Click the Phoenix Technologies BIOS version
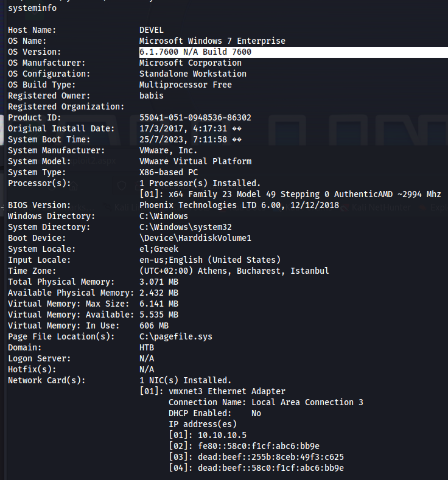 point(237,205)
